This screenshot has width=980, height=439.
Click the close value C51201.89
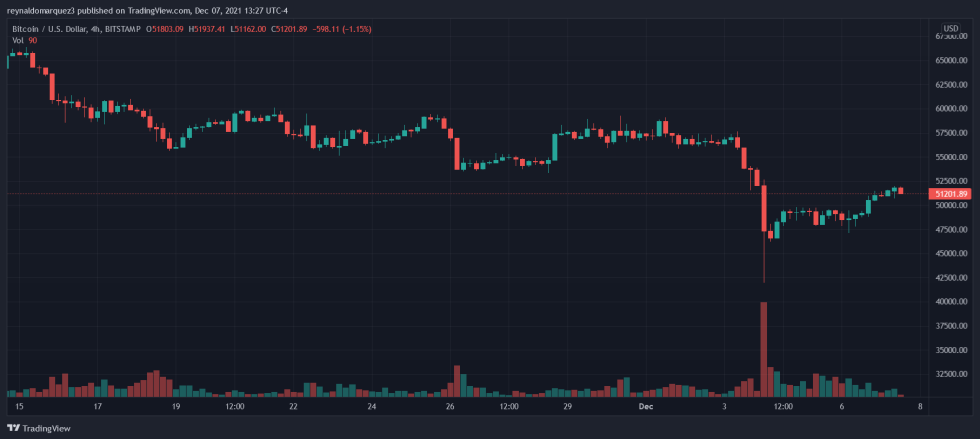tap(289, 29)
